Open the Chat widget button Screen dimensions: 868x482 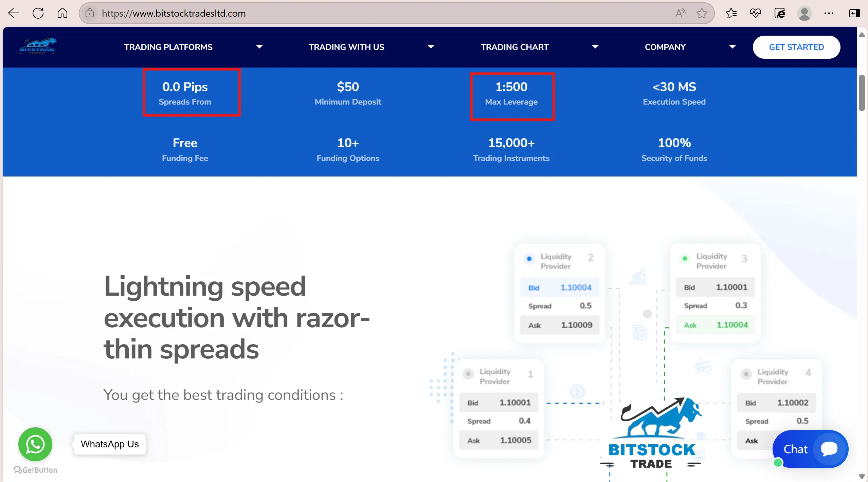point(810,449)
